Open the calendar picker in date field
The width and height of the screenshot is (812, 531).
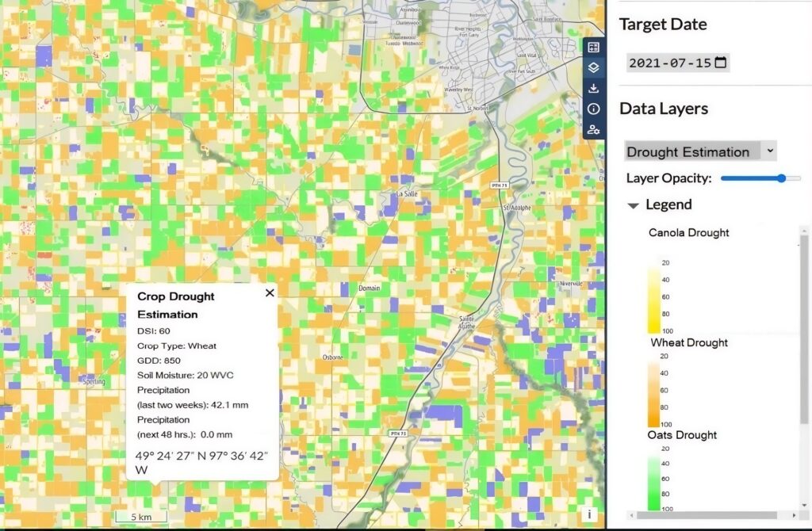point(720,63)
